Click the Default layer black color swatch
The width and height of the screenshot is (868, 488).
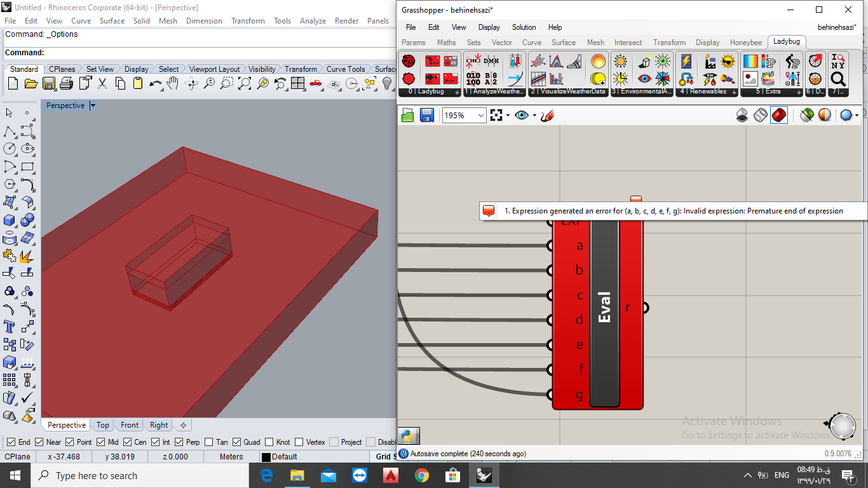[266, 457]
